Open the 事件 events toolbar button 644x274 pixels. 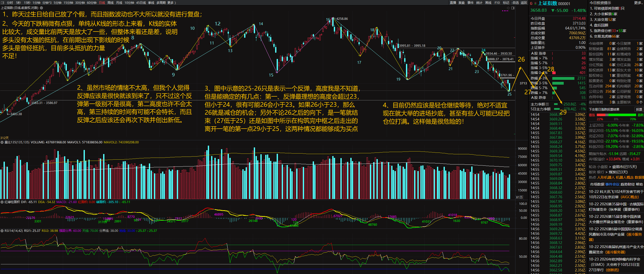(x=470, y=3)
